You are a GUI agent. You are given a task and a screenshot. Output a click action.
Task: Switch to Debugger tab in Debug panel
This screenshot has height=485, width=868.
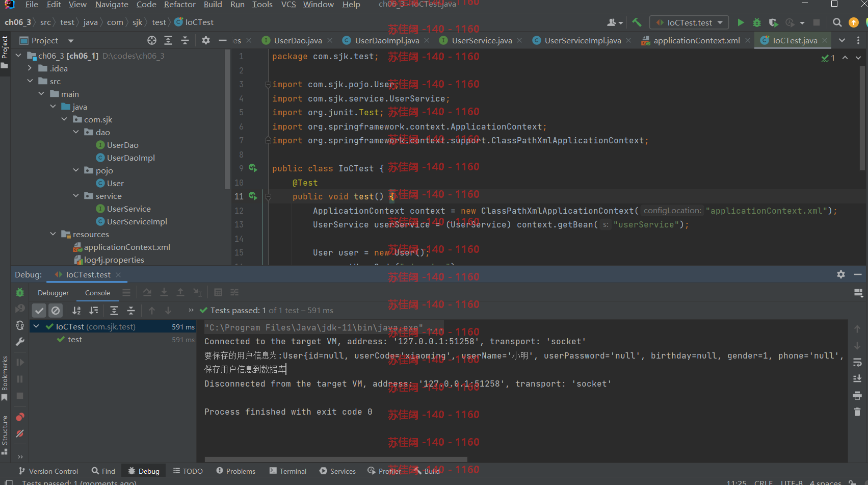tap(53, 293)
